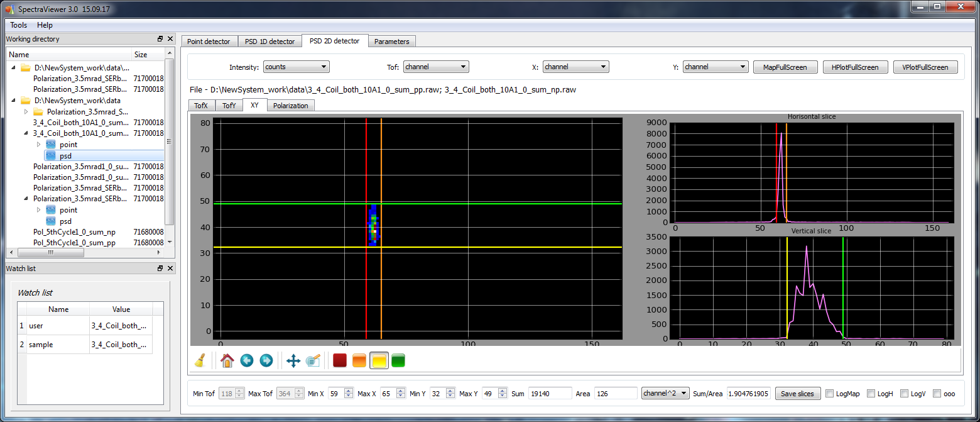The width and height of the screenshot is (980, 422).
Task: Open the channel^2 area units dropdown
Action: pos(665,393)
